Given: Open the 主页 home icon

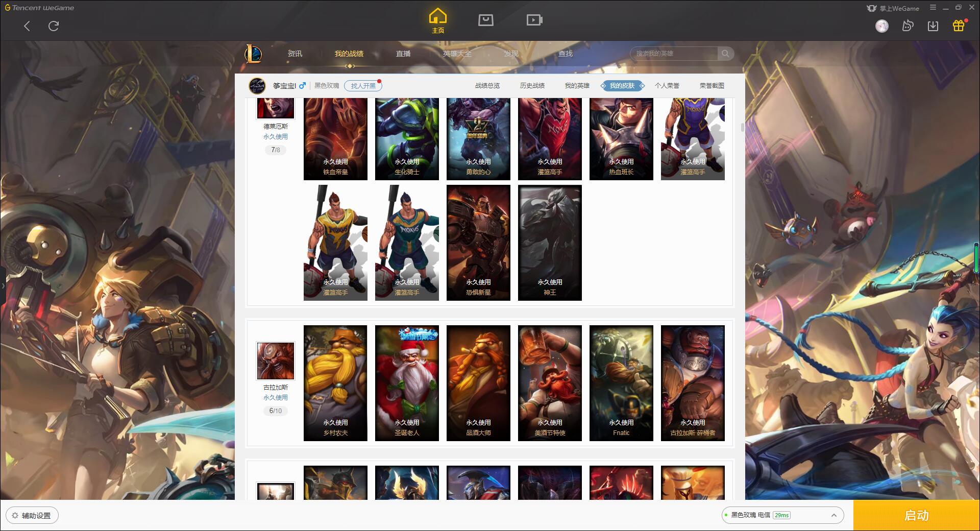Looking at the screenshot, I should [x=438, y=21].
